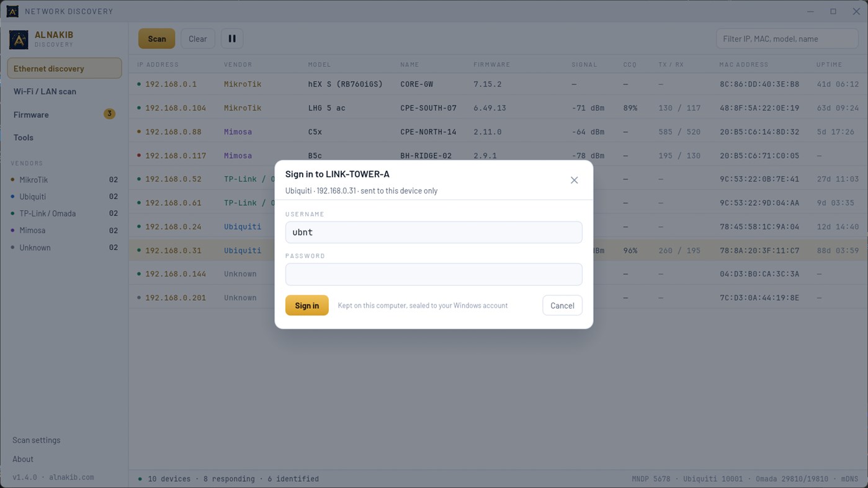This screenshot has width=868, height=488.
Task: Start a network scan with the Scan button
Action: pyautogui.click(x=157, y=38)
